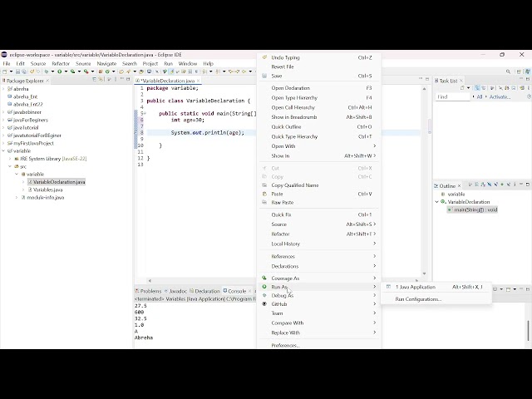Toggle Link with Editor in Package Explorer
Image resolution: width=532 pixels, height=399 pixels.
pyautogui.click(x=101, y=79)
